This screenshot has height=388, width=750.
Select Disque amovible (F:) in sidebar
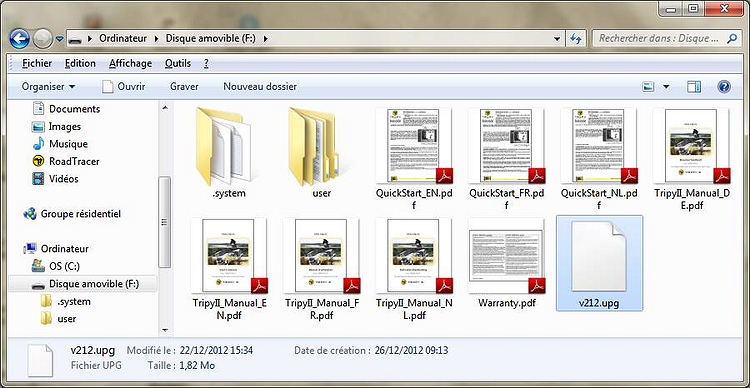pyautogui.click(x=83, y=284)
